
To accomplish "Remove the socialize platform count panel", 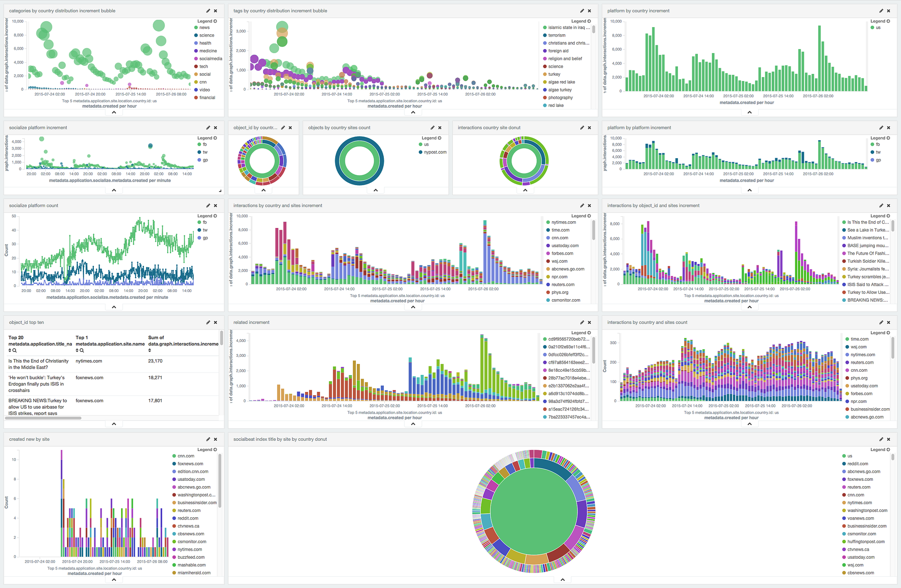I will click(x=215, y=205).
